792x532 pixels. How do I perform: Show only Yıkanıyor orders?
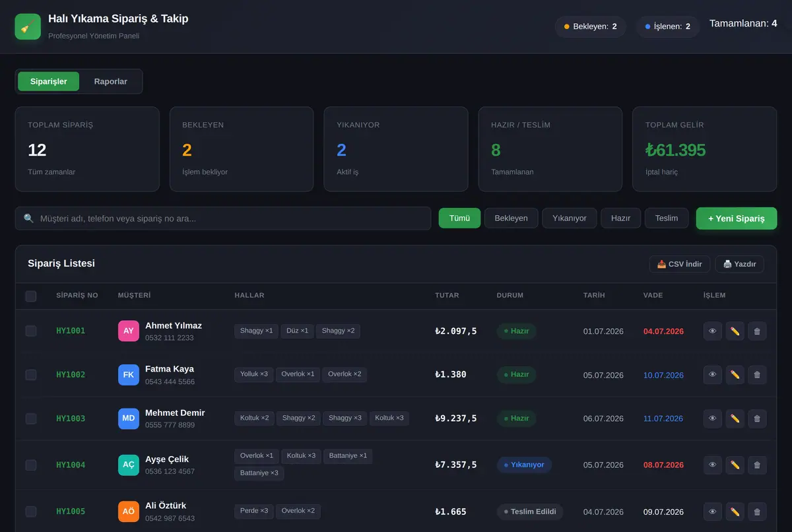pyautogui.click(x=570, y=218)
